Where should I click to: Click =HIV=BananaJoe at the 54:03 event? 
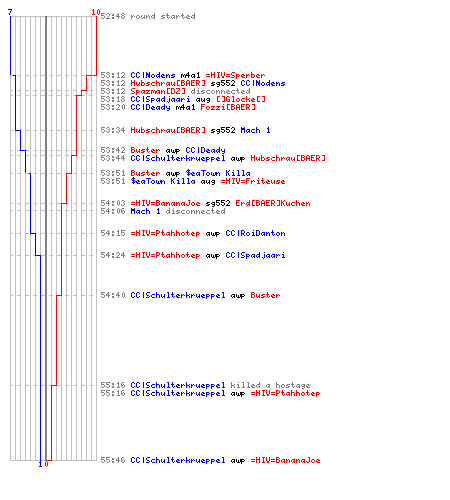click(x=165, y=203)
